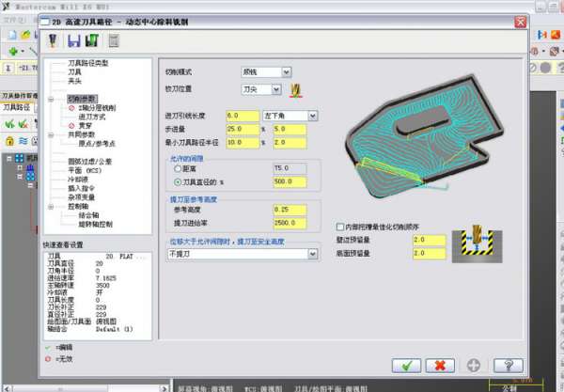
Task: Open 进刀方式 page in the tree
Action: (x=92, y=117)
